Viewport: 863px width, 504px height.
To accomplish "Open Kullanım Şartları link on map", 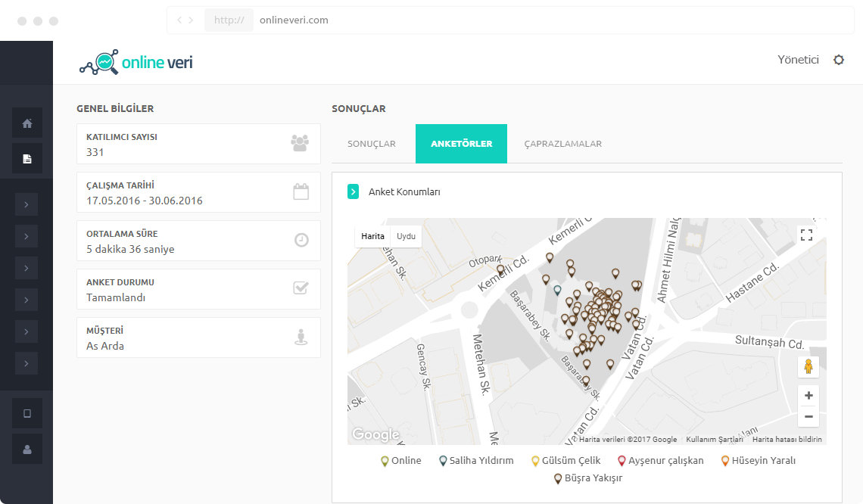I will (x=714, y=440).
